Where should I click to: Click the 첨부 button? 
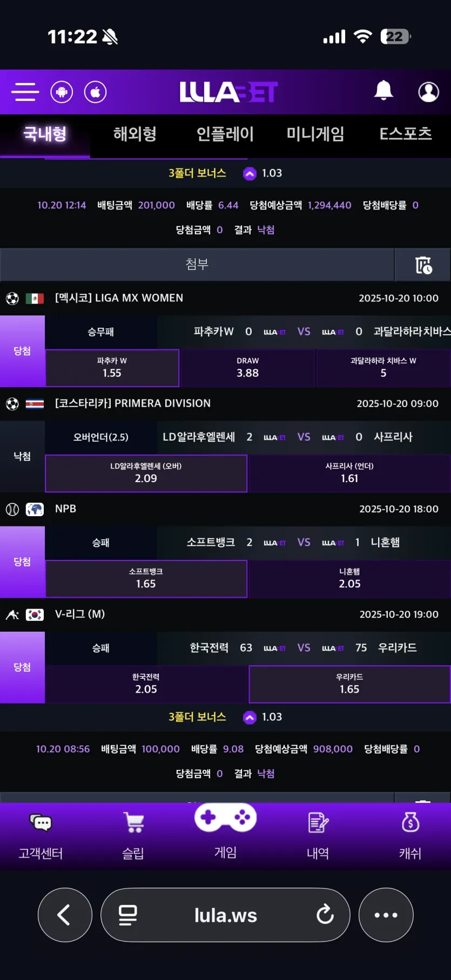tap(197, 265)
